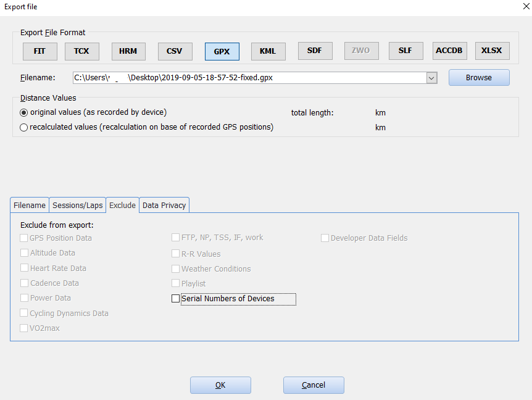
Task: Tick Serial Numbers of Devices checkbox
Action: (175, 299)
